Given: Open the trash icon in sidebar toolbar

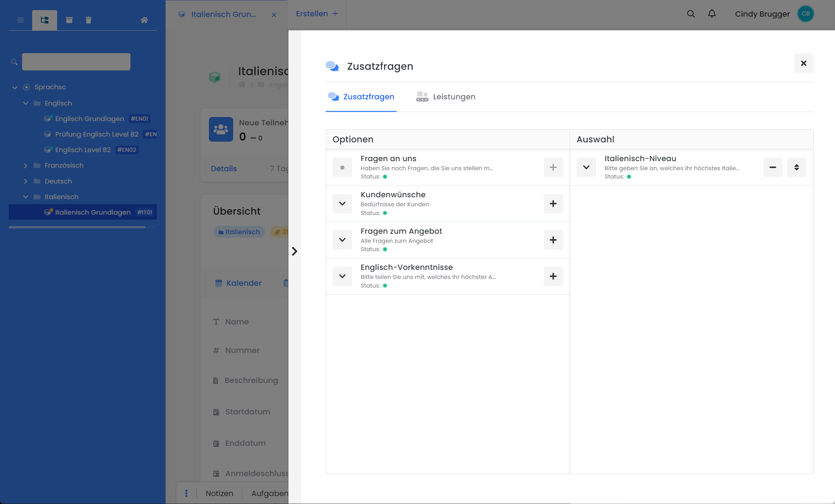Looking at the screenshot, I should click(89, 20).
